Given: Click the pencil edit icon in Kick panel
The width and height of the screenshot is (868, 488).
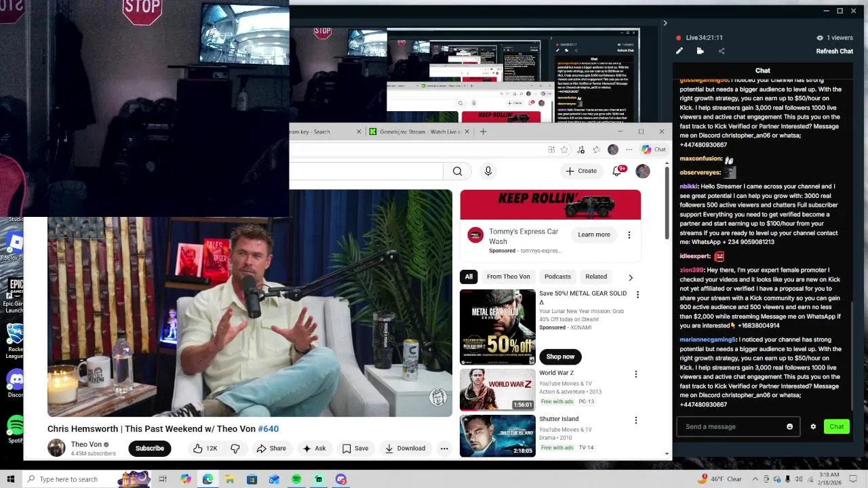Looking at the screenshot, I should [x=679, y=51].
